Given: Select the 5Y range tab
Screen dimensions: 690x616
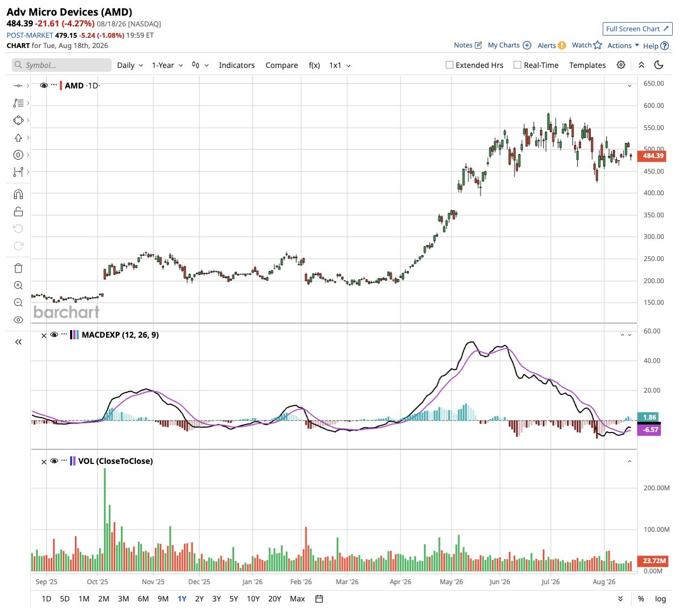Looking at the screenshot, I should click(x=233, y=599).
